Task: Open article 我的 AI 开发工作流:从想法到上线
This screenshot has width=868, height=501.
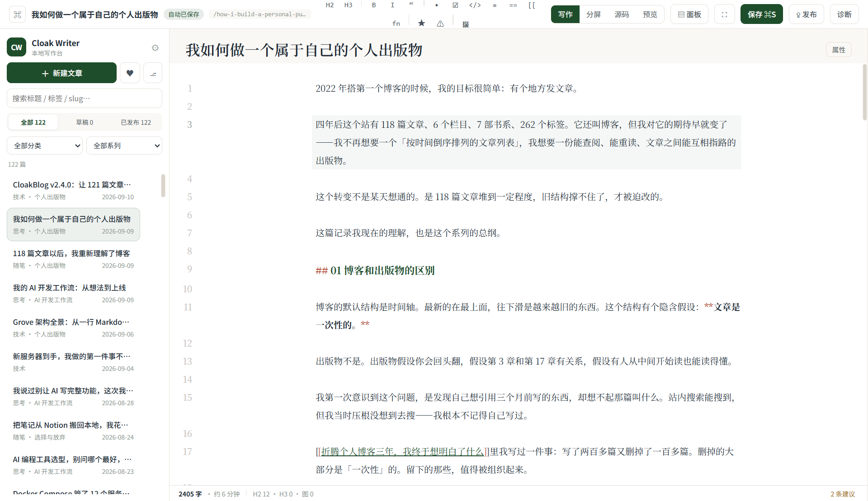Action: [73, 293]
